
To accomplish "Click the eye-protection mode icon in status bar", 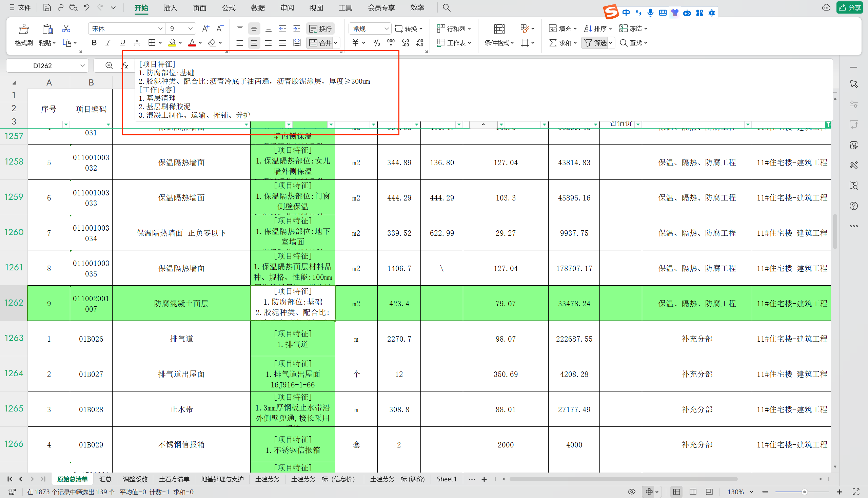I will click(632, 492).
